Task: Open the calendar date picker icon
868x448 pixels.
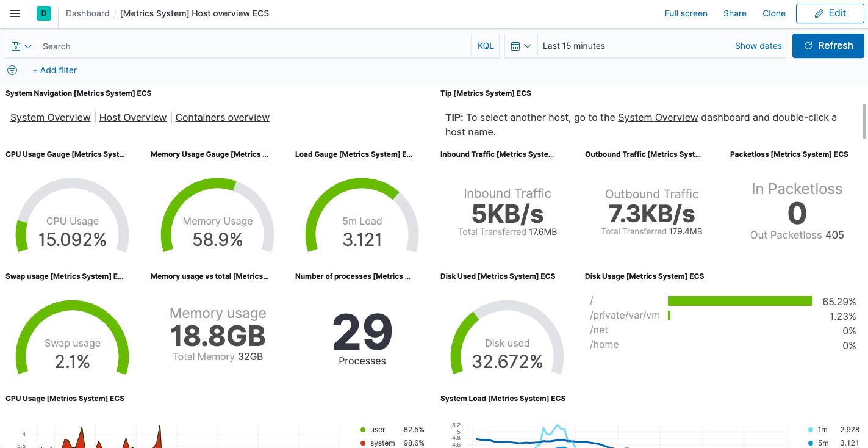Action: tap(514, 46)
